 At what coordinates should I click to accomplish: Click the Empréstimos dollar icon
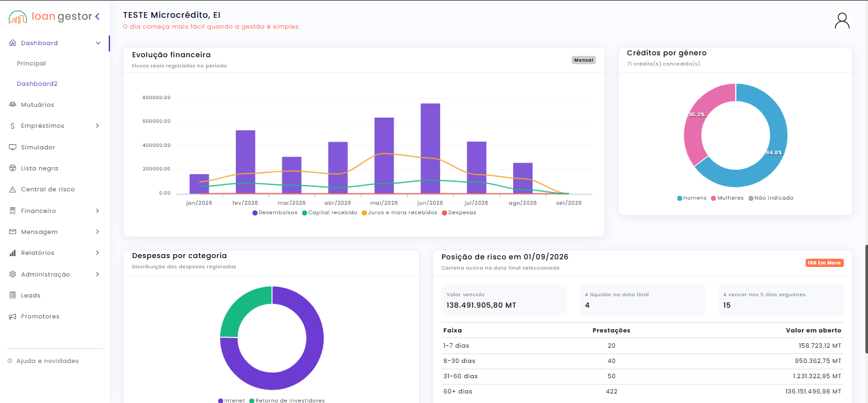point(13,126)
